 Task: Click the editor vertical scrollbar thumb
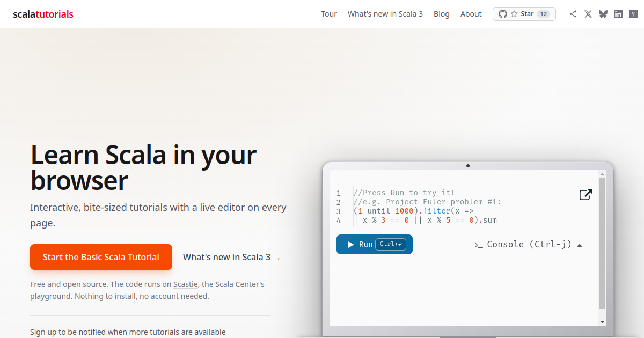pos(602,244)
